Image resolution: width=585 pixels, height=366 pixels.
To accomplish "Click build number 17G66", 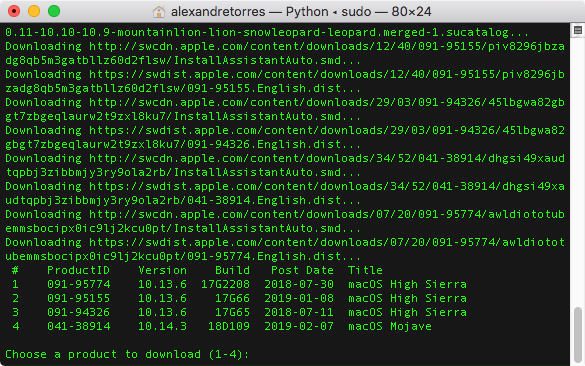I will 232,298.
